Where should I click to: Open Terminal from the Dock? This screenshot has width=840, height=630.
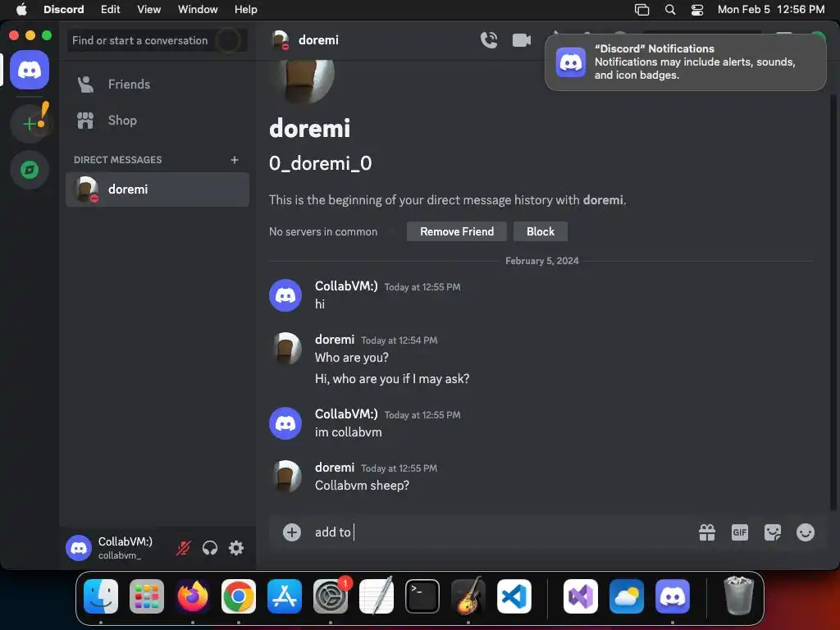(x=422, y=596)
